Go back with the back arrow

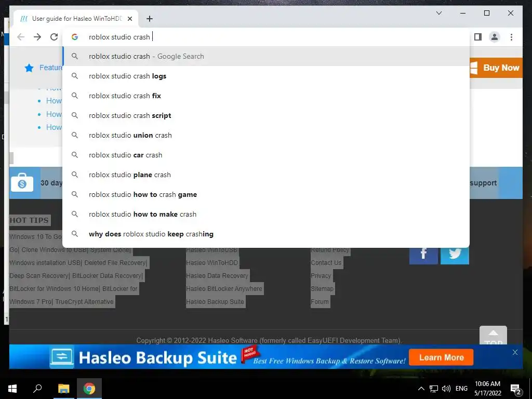[21, 37]
